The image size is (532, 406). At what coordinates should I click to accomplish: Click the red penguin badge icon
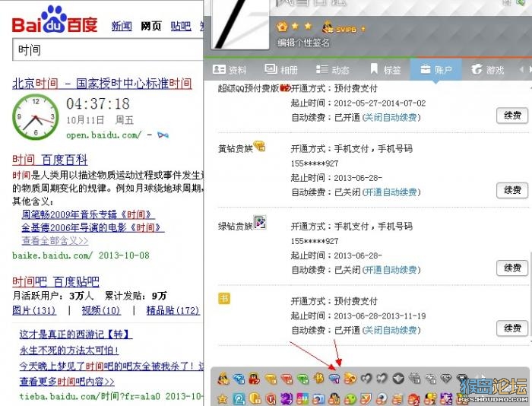[255, 379]
